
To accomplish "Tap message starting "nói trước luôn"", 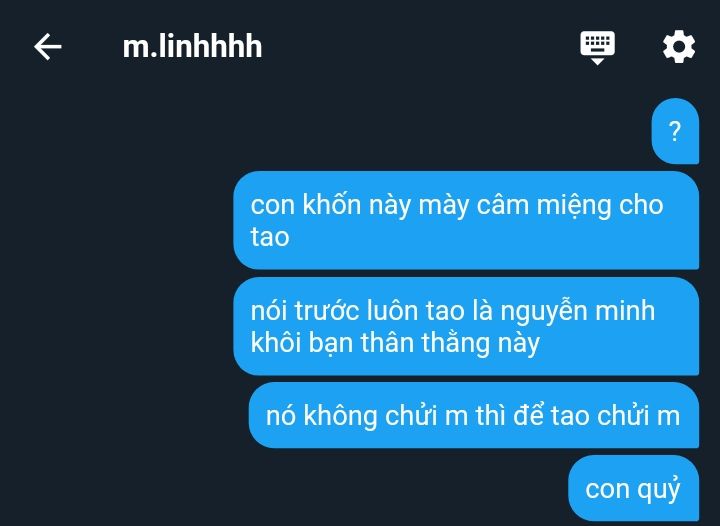I will [466, 326].
